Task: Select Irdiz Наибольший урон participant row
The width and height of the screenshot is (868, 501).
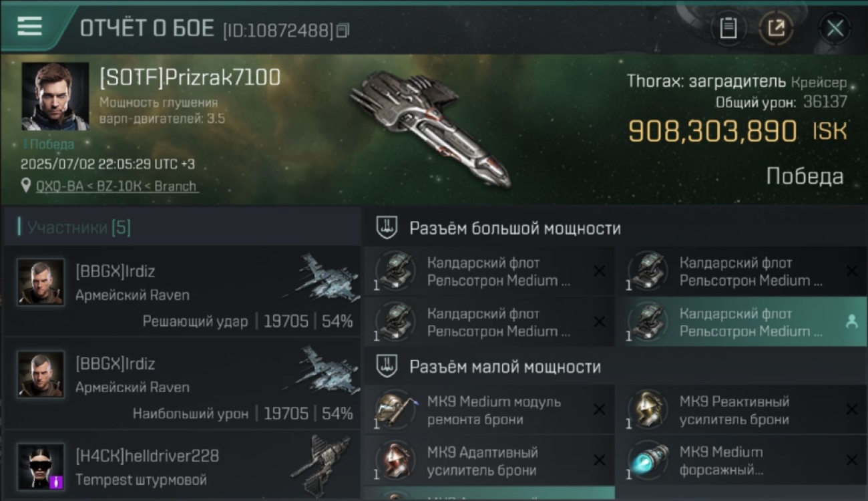Action: tap(182, 384)
